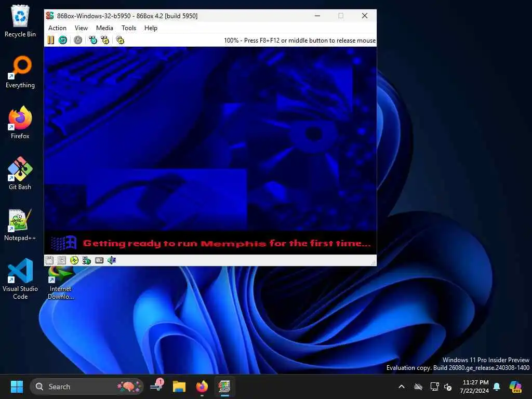This screenshot has height=399, width=532.
Task: Open the Windows Start menu
Action: [17, 387]
